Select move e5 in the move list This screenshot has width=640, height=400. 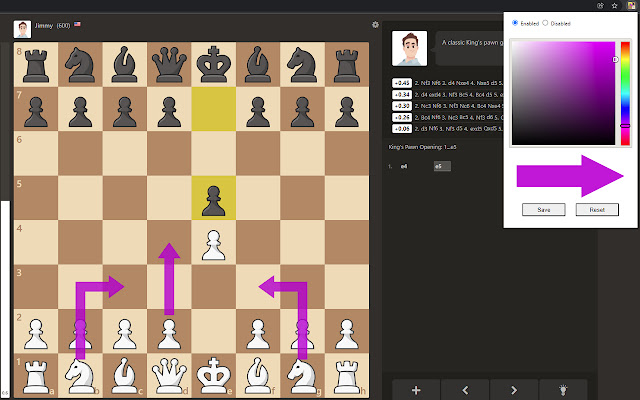coord(442,166)
